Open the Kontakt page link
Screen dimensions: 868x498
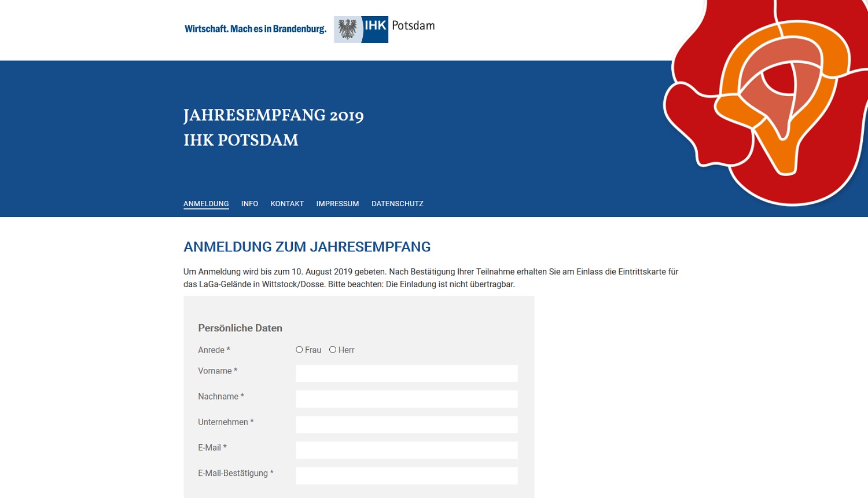coord(287,204)
